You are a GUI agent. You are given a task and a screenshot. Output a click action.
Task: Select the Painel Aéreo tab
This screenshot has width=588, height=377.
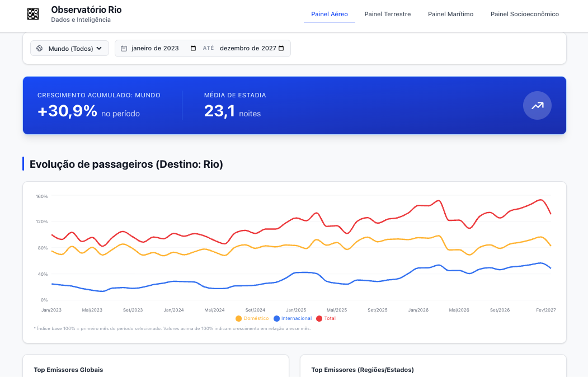[x=330, y=14]
